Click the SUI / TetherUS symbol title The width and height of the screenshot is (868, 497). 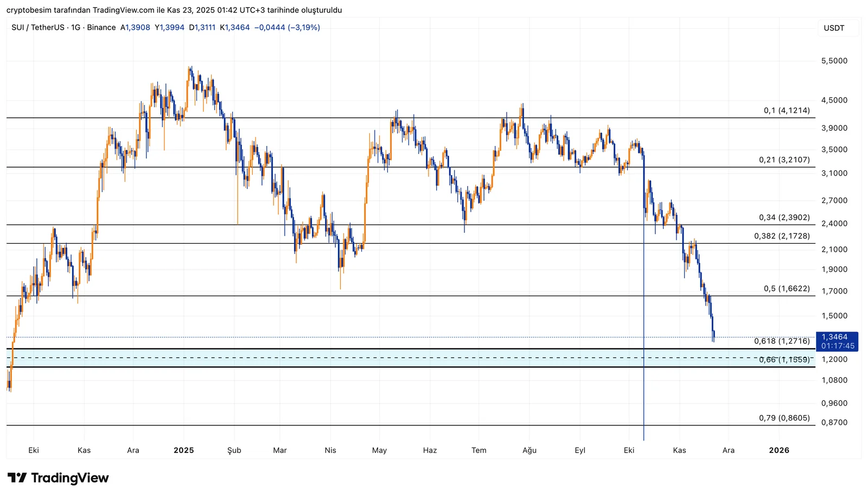(x=37, y=28)
